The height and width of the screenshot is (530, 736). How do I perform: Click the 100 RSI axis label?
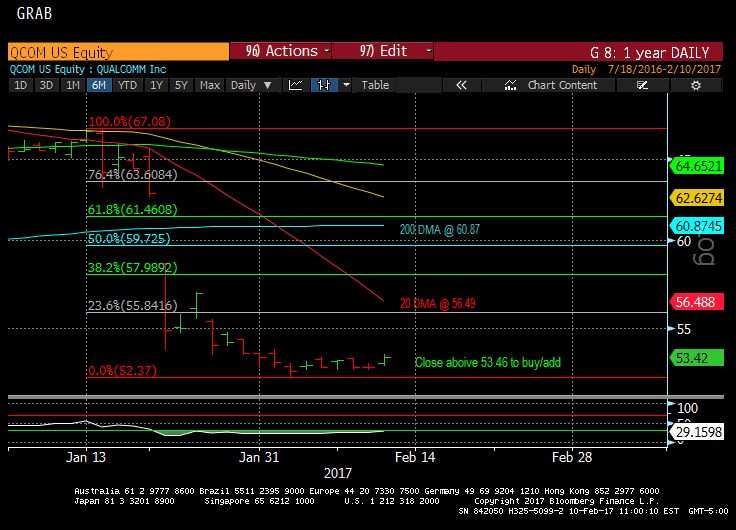(x=687, y=408)
